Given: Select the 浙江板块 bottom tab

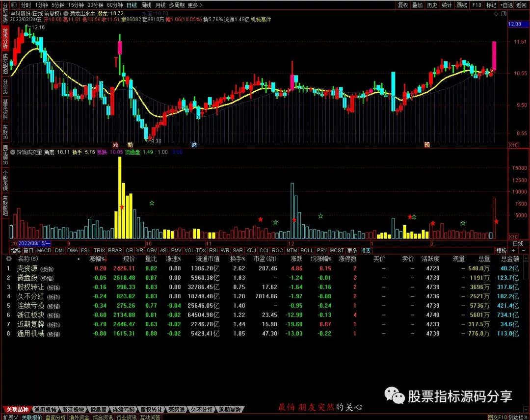Looking at the screenshot, I should 73,410.
